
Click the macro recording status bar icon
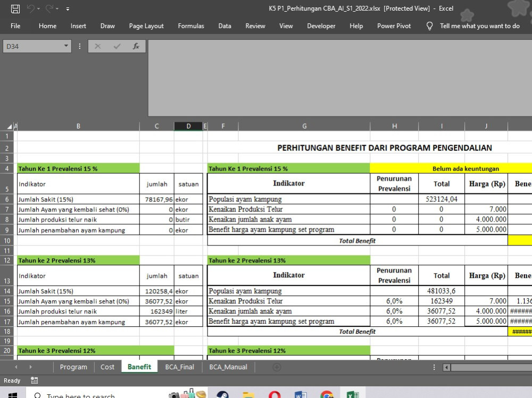point(34,380)
